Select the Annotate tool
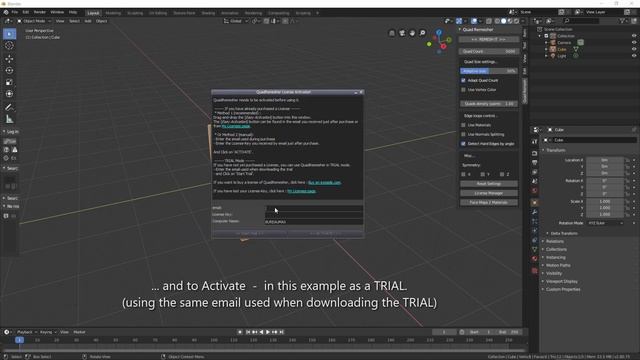 (x=9, y=107)
